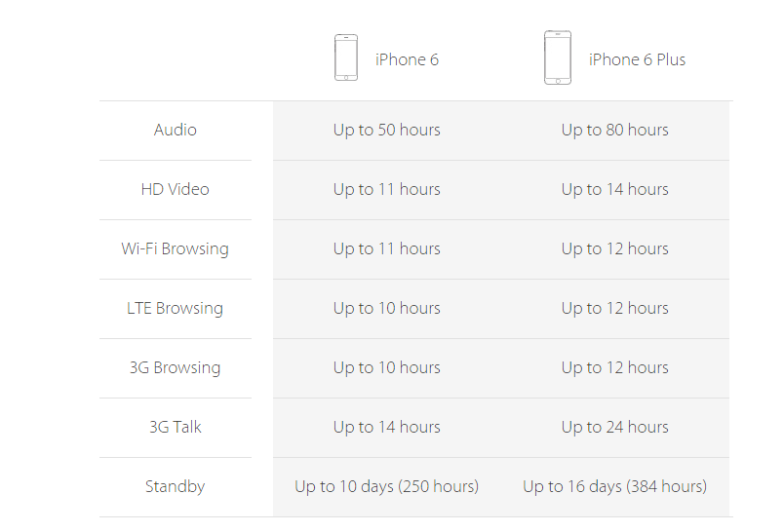Click the iPhone 6 Plus phone icon

(558, 58)
